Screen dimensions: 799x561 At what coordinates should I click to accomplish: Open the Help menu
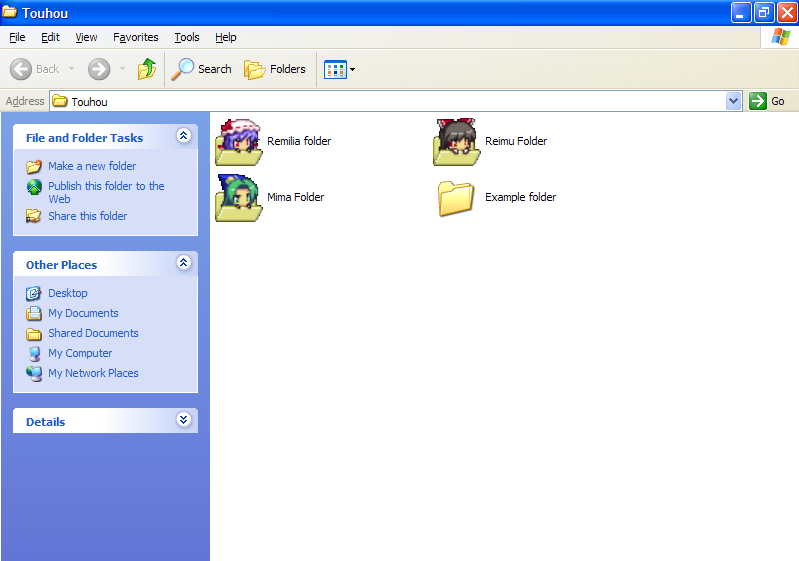[225, 37]
